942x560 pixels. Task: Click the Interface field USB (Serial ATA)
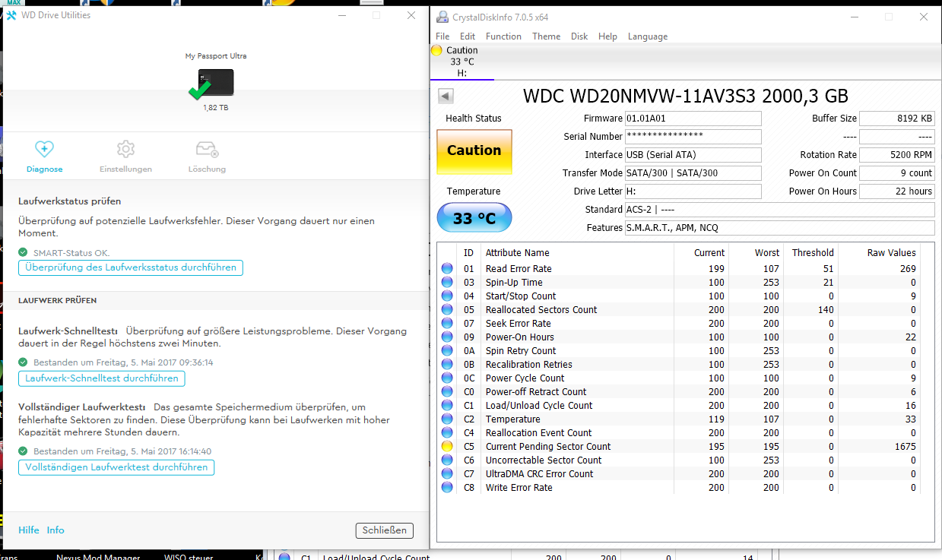pos(693,155)
